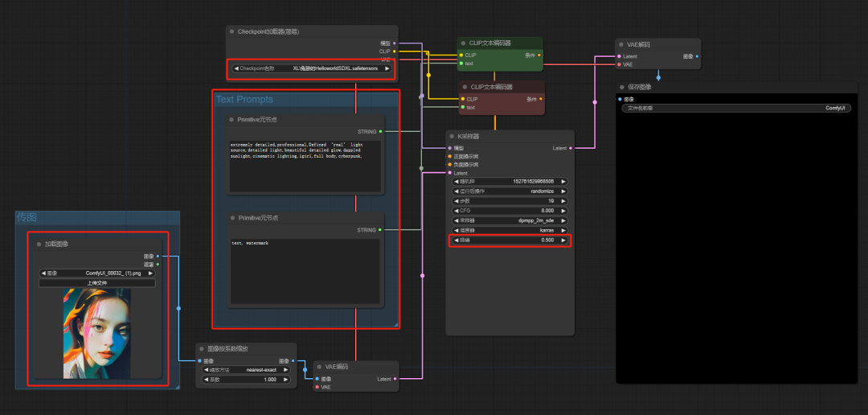Click the CLIP input port on the green CLIP文本编码器

click(x=461, y=55)
